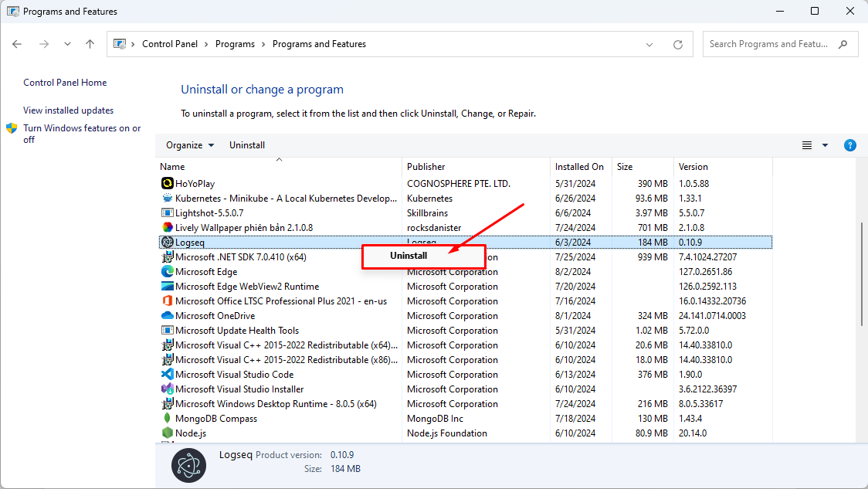Click the MongoDB Inc publisher cell
The image size is (868, 489).
(x=435, y=419)
